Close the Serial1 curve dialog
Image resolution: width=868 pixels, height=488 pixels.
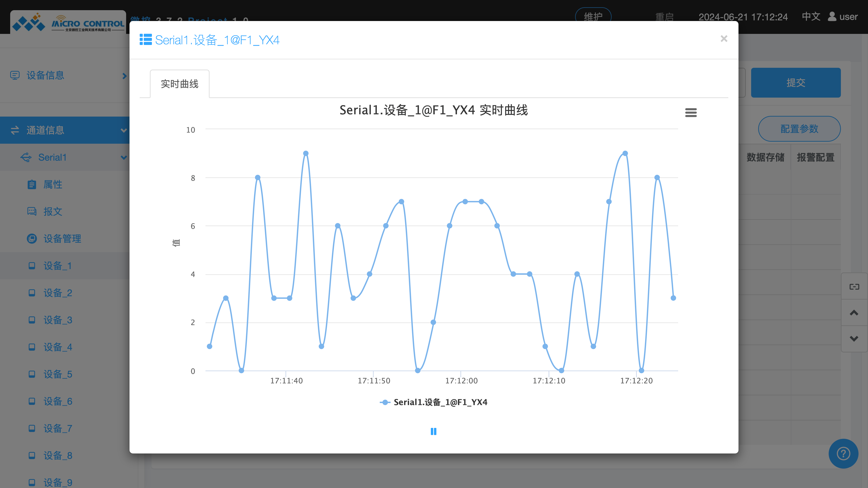[x=724, y=39]
